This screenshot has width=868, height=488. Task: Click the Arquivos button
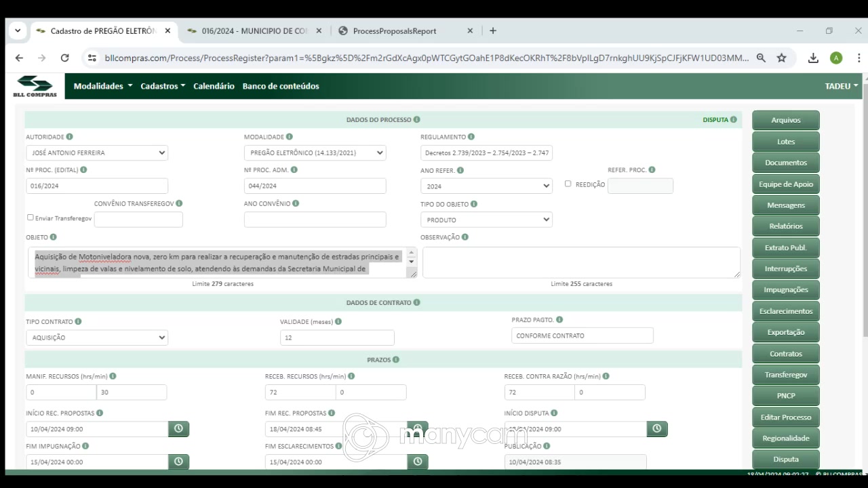click(785, 121)
